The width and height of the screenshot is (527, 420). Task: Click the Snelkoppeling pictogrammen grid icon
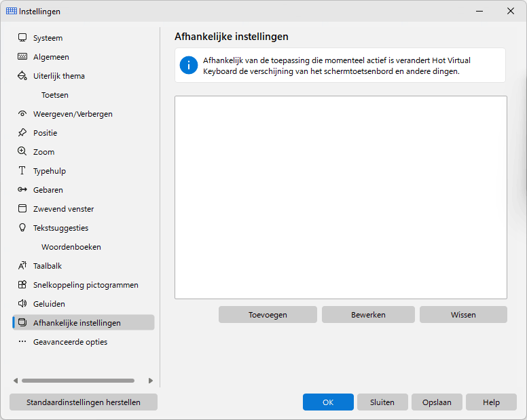tap(22, 284)
